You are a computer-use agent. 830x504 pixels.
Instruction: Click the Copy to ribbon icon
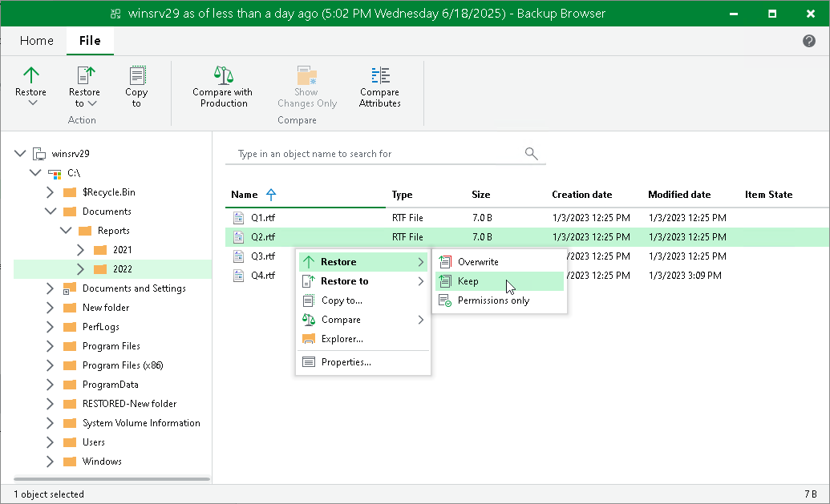(137, 75)
